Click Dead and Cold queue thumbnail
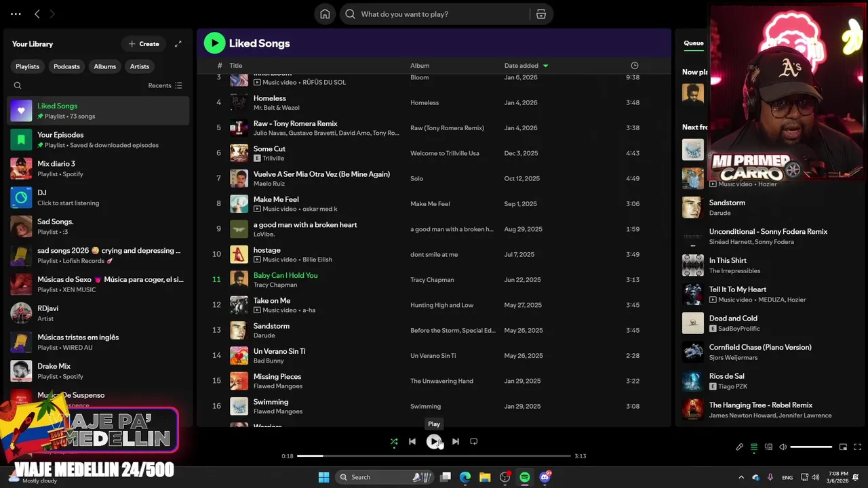Viewport: 868px width, 488px height. click(693, 323)
